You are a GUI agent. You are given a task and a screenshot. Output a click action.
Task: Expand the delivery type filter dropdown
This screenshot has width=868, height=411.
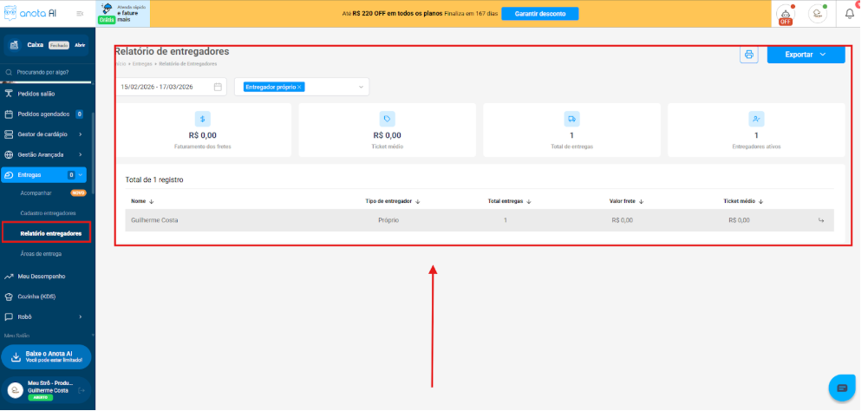pyautogui.click(x=361, y=87)
